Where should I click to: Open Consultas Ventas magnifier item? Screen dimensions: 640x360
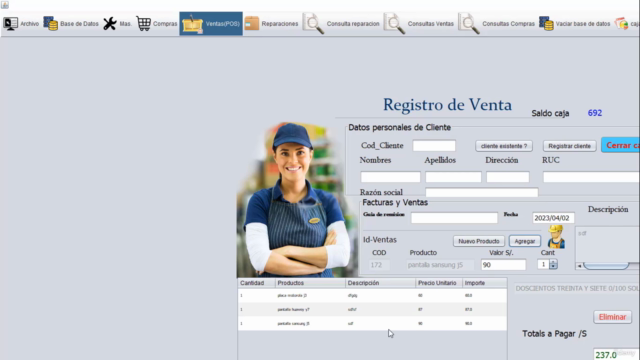419,24
